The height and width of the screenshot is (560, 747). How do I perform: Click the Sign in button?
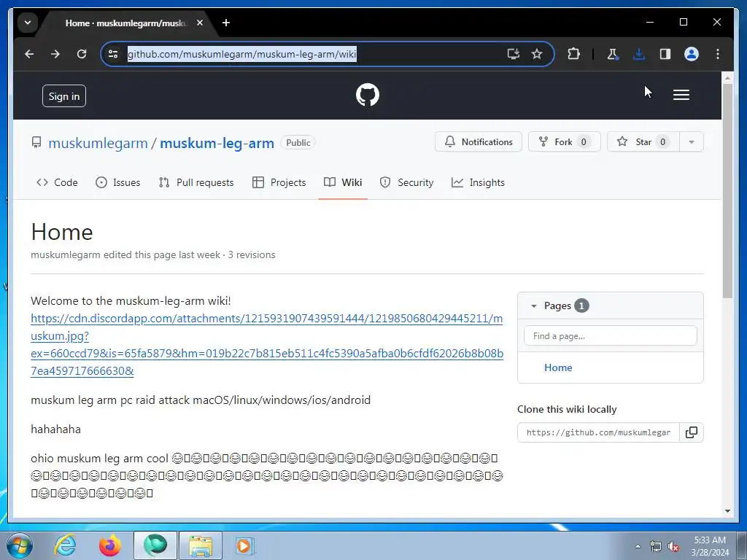64,96
